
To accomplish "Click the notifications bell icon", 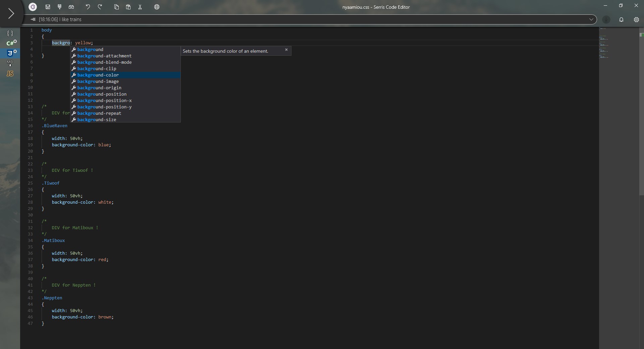I will (621, 20).
